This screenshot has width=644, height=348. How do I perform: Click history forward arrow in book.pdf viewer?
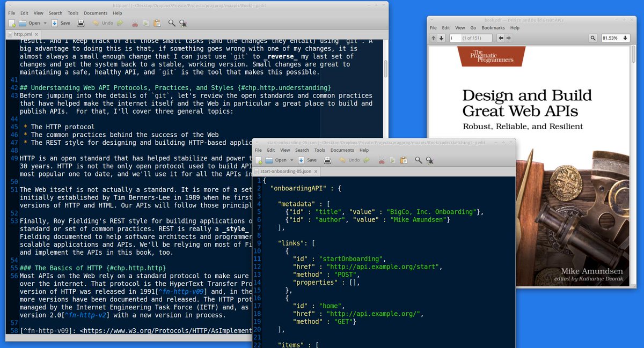point(509,38)
